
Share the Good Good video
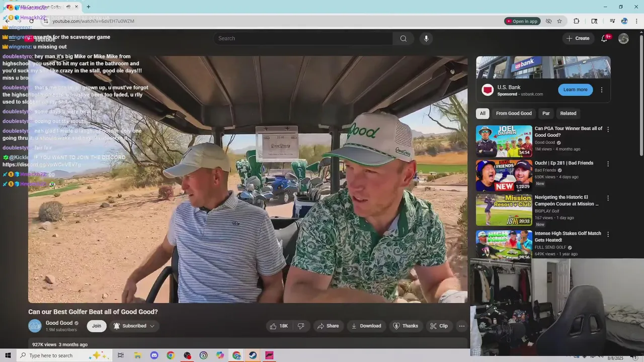pyautogui.click(x=328, y=326)
